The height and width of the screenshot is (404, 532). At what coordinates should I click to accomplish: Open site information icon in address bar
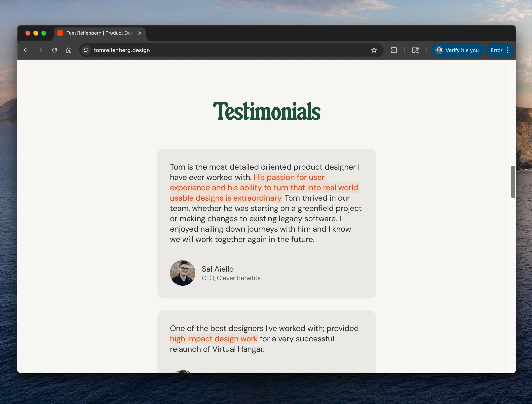[x=86, y=50]
